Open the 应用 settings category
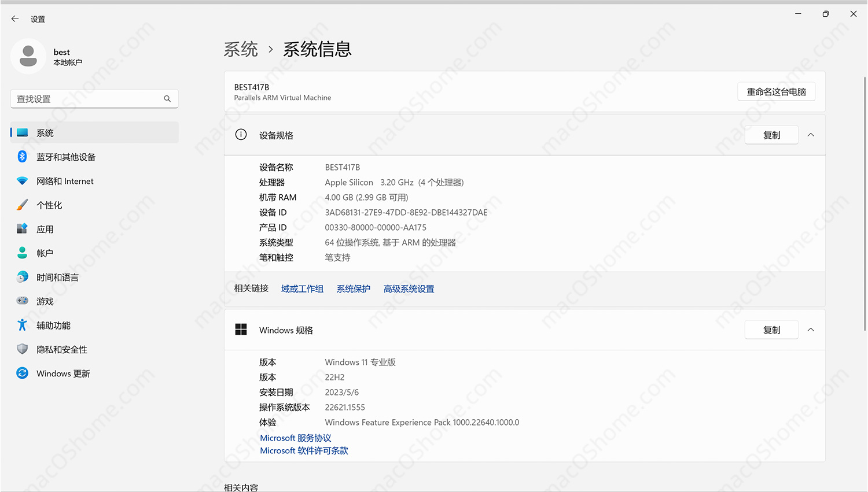Viewport: 868px width, 492px height. pos(94,229)
